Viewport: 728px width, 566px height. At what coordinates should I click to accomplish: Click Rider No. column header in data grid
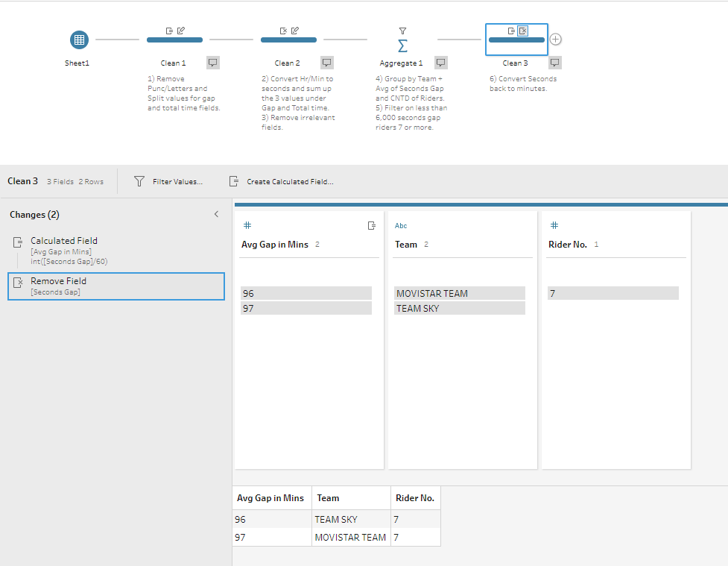point(416,497)
